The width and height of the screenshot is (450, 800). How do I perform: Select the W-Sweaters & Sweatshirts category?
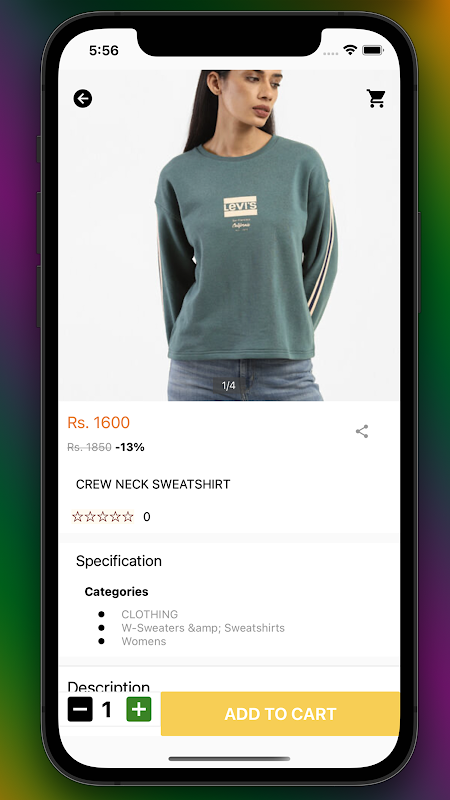click(x=203, y=628)
